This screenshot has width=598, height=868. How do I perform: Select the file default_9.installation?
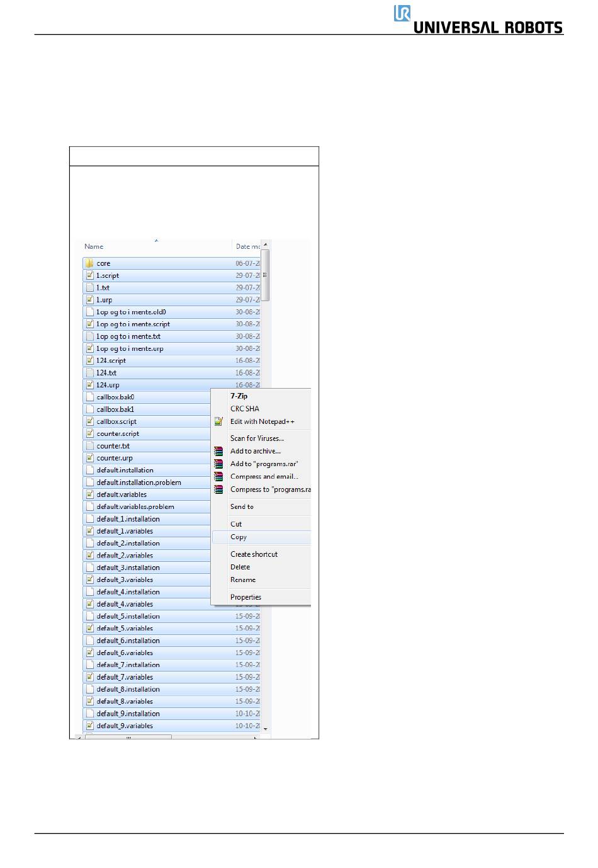pyautogui.click(x=171, y=714)
